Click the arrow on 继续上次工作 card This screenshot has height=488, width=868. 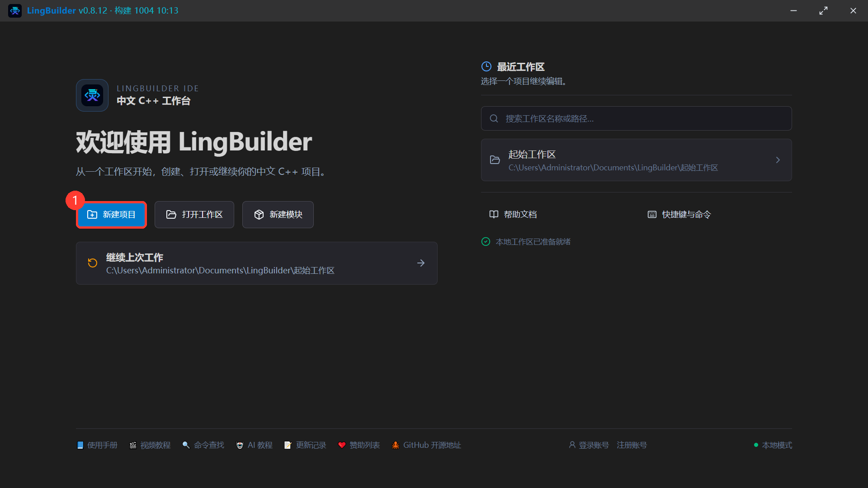coord(421,263)
